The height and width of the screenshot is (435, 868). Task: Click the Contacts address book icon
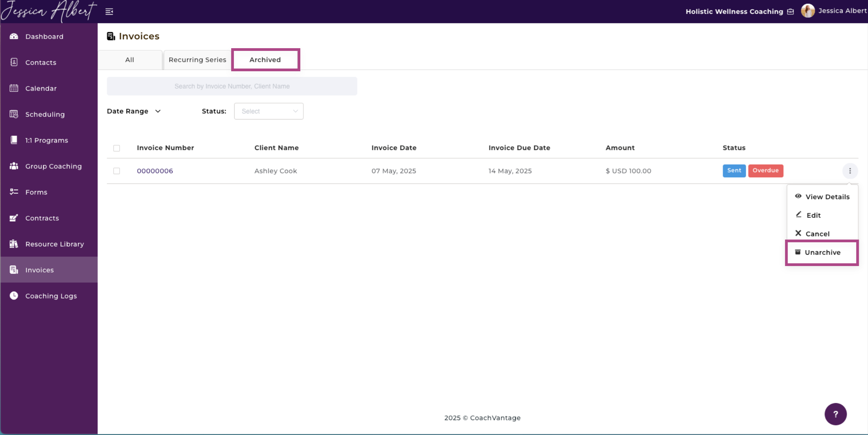coord(14,62)
